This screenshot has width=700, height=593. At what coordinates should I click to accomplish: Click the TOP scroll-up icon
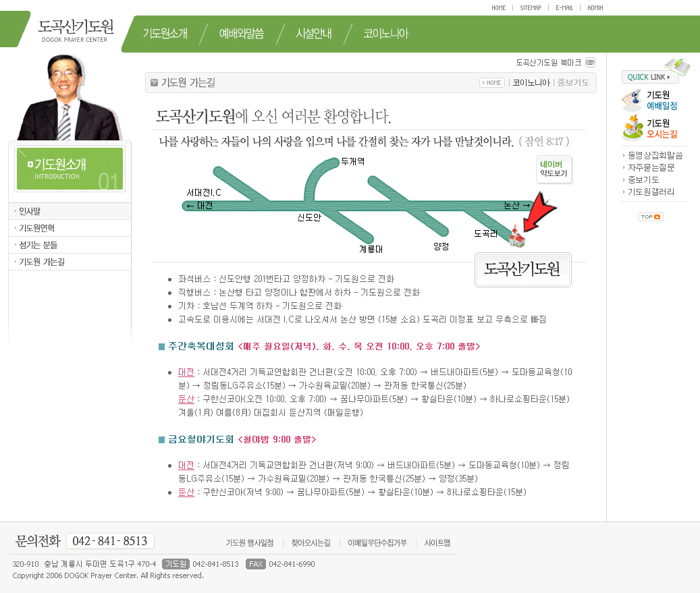(x=650, y=217)
